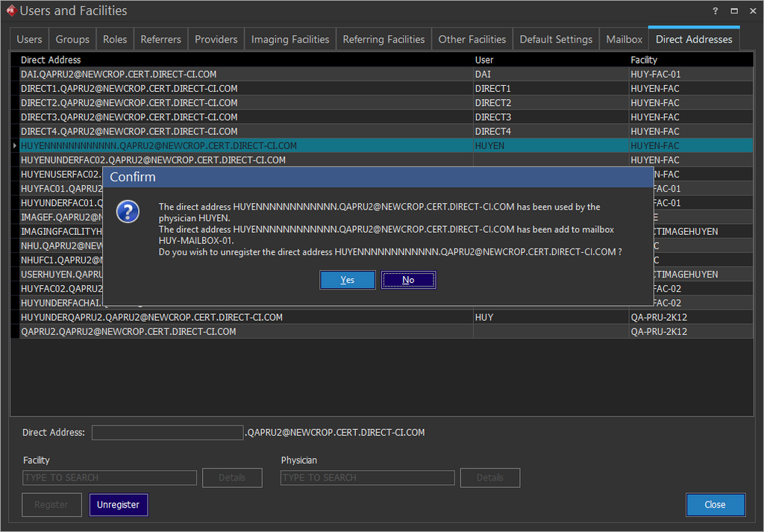
Task: Click No in the Confirm dialog
Action: pyautogui.click(x=408, y=280)
